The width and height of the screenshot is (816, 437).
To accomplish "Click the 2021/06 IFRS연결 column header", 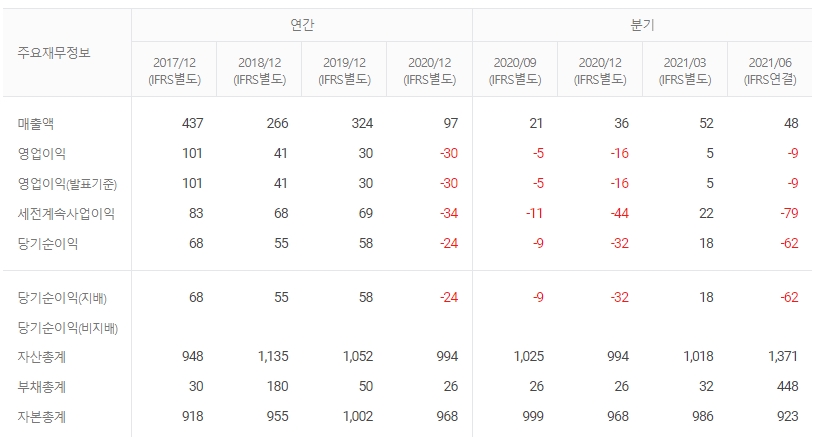I will (770, 70).
